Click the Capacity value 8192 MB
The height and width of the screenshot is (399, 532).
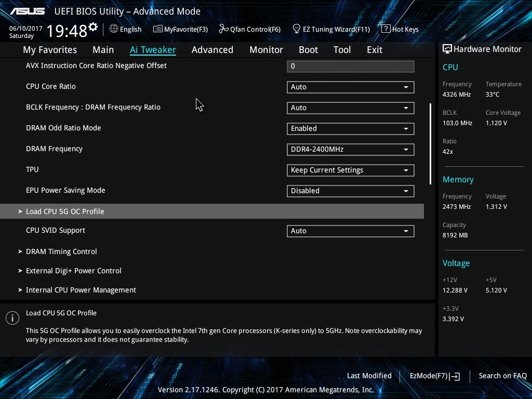tap(455, 235)
